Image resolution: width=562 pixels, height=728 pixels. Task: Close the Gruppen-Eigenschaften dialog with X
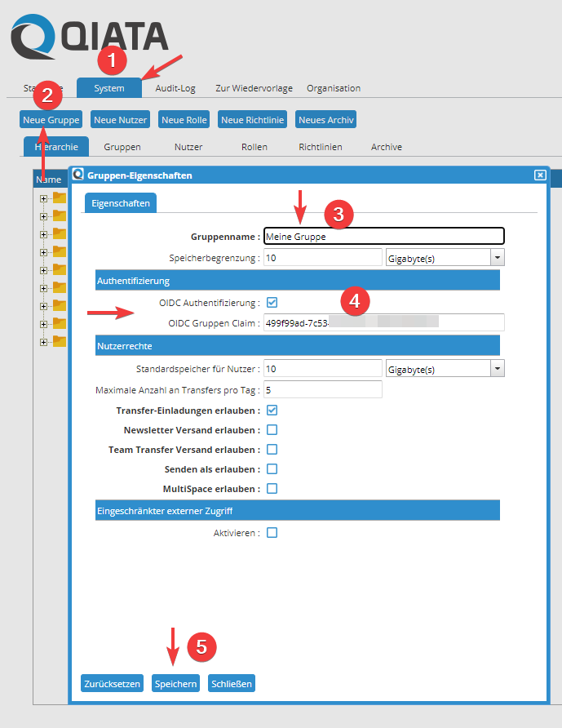(x=539, y=175)
